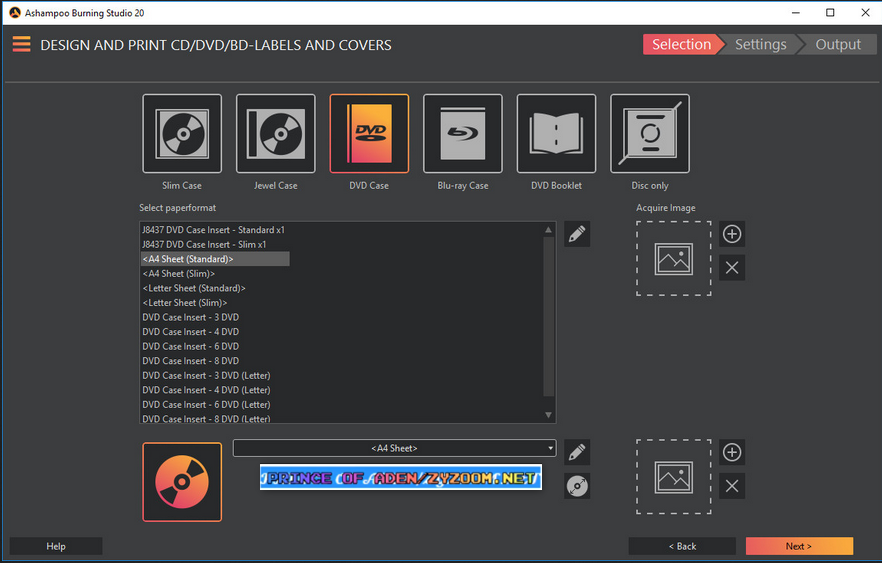882x563 pixels.
Task: Edit paper format with upper pencil icon
Action: pos(577,234)
